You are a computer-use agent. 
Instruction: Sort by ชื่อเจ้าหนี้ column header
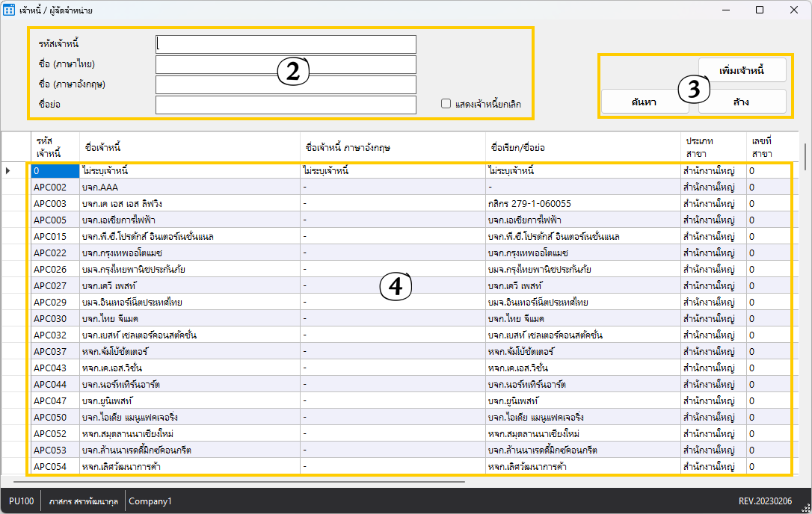[190, 147]
